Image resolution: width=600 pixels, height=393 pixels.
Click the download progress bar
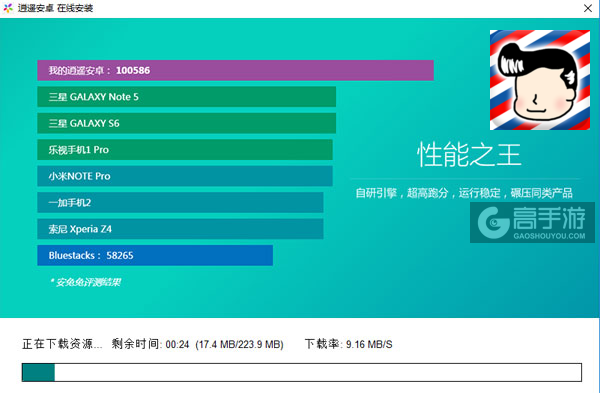(302, 372)
